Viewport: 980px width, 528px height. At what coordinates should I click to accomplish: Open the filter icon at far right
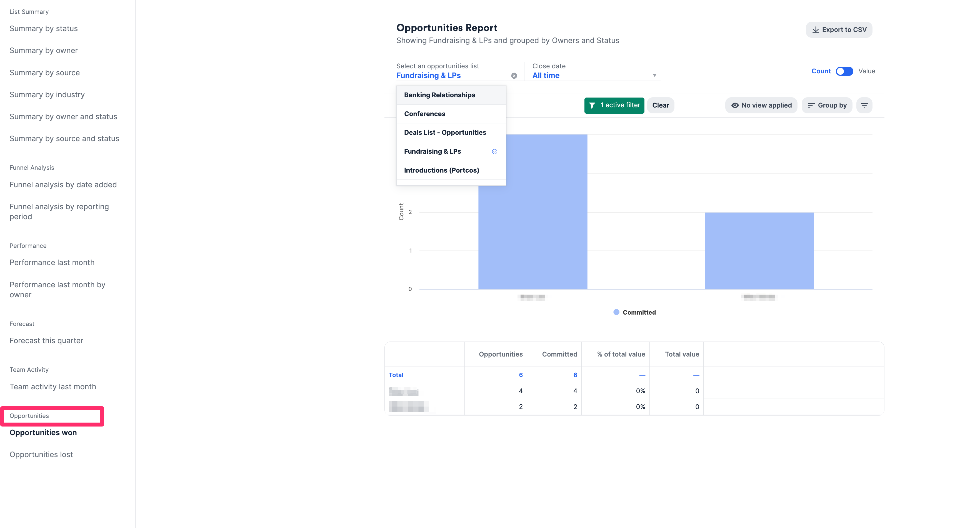pos(864,105)
